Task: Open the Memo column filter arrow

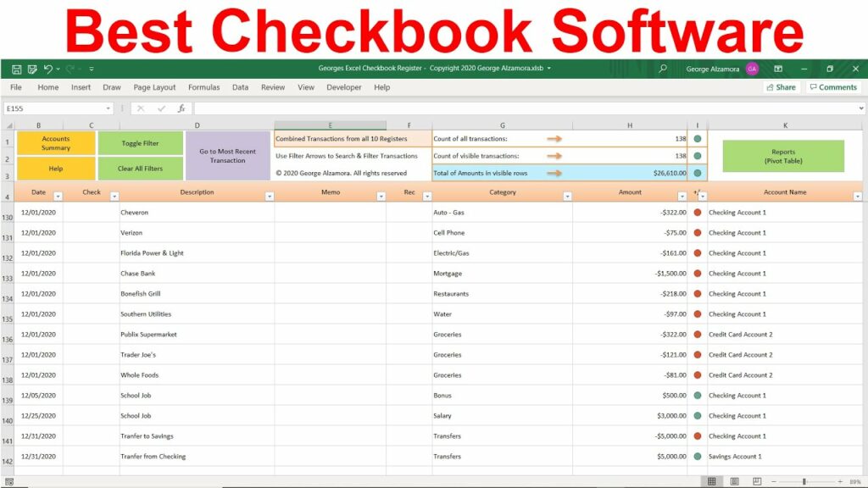Action: pyautogui.click(x=381, y=197)
